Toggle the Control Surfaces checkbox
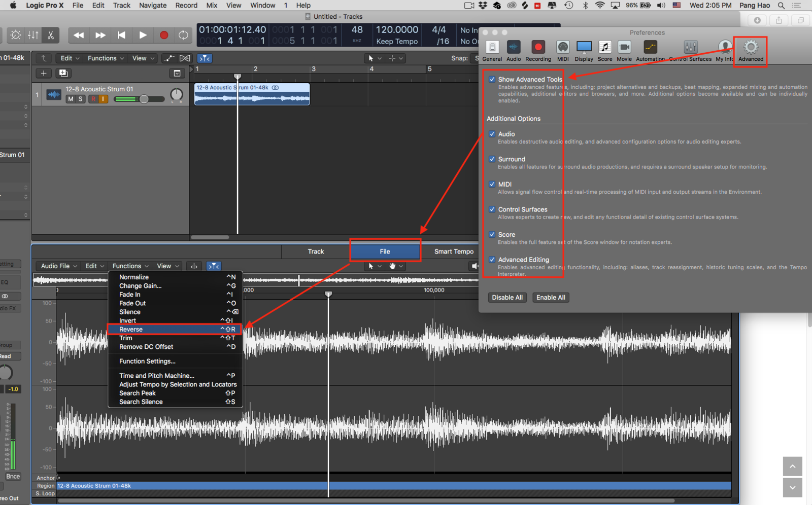This screenshot has height=505, width=812. point(492,209)
